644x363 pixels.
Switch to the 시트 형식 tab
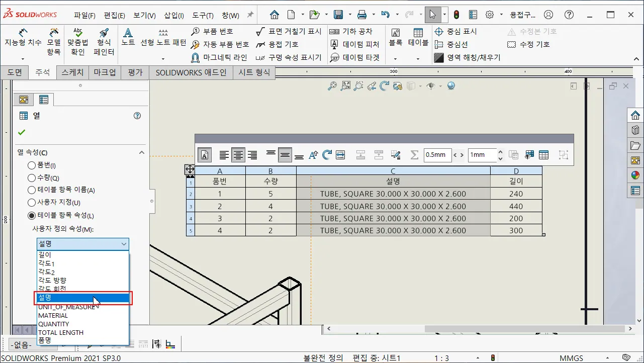(x=254, y=72)
